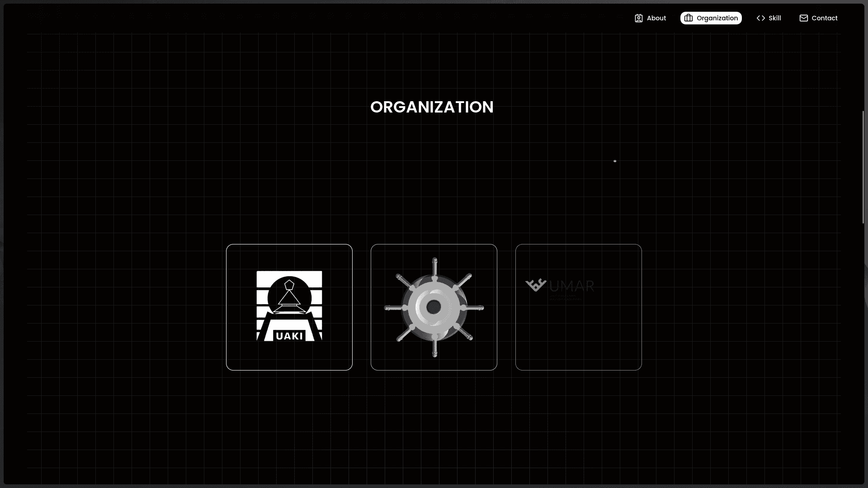Click the person icon beside About
The image size is (868, 488).
pos(639,18)
